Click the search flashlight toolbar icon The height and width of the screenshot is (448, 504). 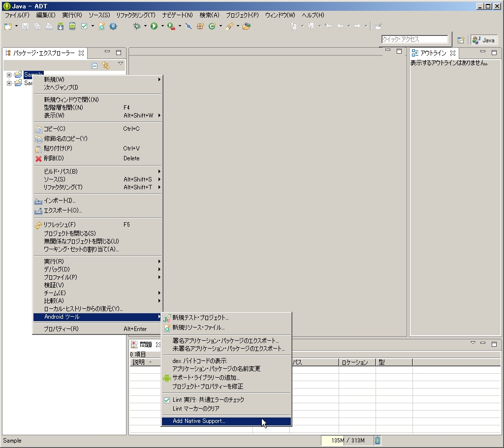click(229, 27)
